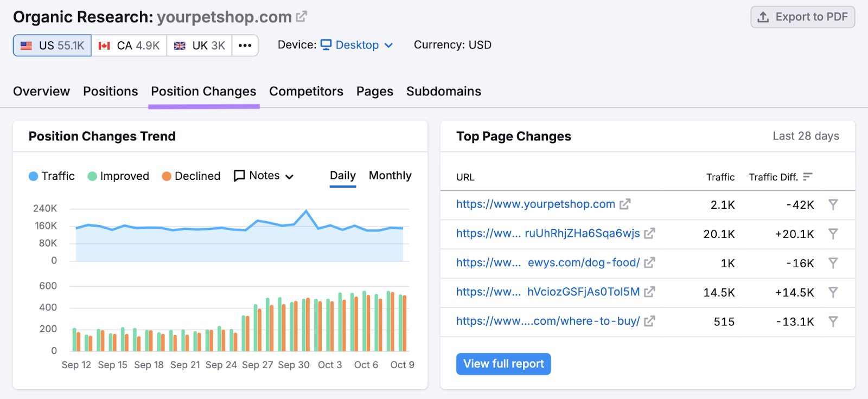The height and width of the screenshot is (399, 868).
Task: Click the blue Traffic legend dot
Action: pyautogui.click(x=33, y=176)
